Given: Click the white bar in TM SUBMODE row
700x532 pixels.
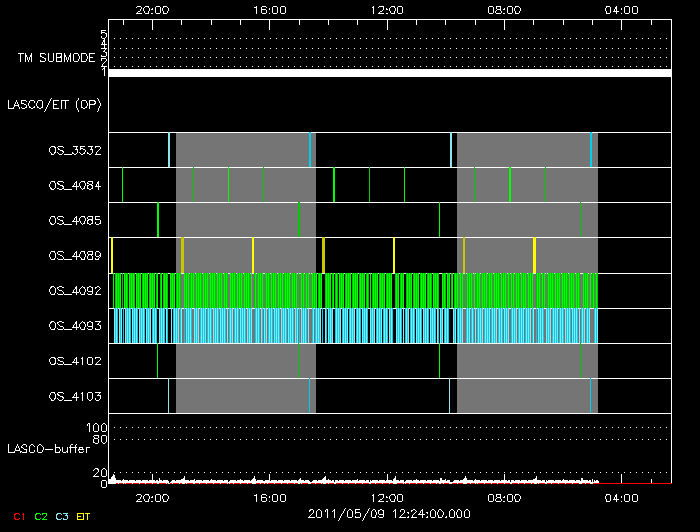Looking at the screenshot, I should click(x=389, y=73).
